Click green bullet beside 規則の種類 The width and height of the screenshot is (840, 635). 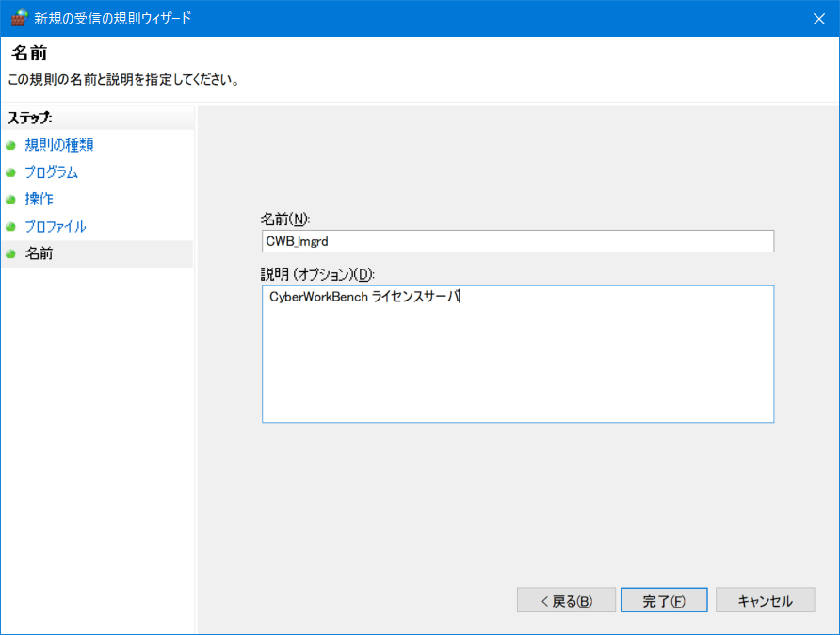click(10, 145)
